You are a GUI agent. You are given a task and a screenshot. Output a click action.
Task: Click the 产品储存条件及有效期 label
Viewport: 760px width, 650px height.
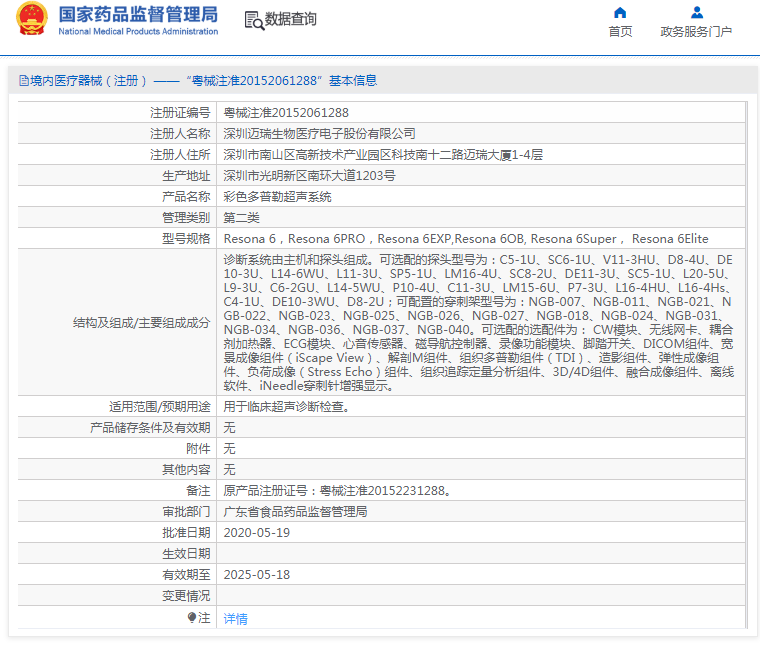click(x=150, y=428)
